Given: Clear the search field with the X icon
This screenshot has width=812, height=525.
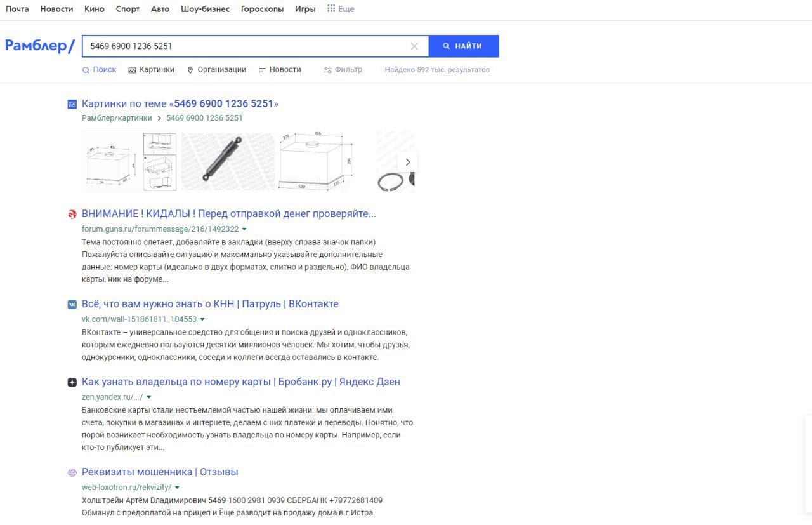Looking at the screenshot, I should click(x=414, y=46).
